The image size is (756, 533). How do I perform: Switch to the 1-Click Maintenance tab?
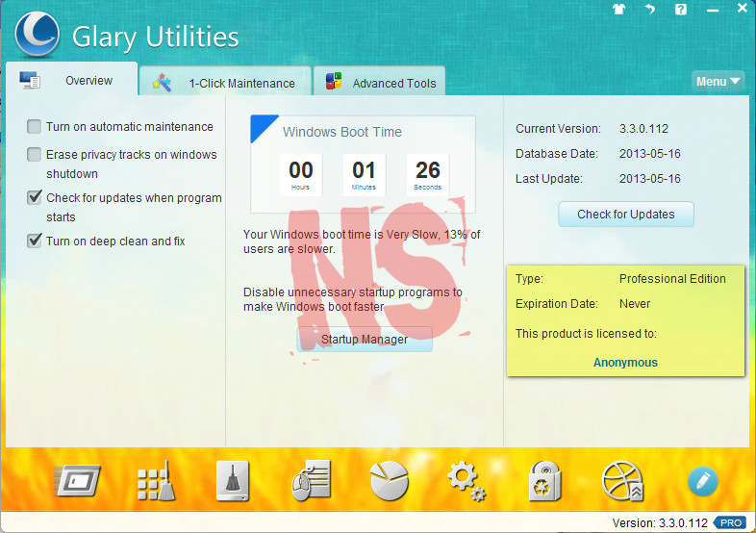pyautogui.click(x=225, y=83)
